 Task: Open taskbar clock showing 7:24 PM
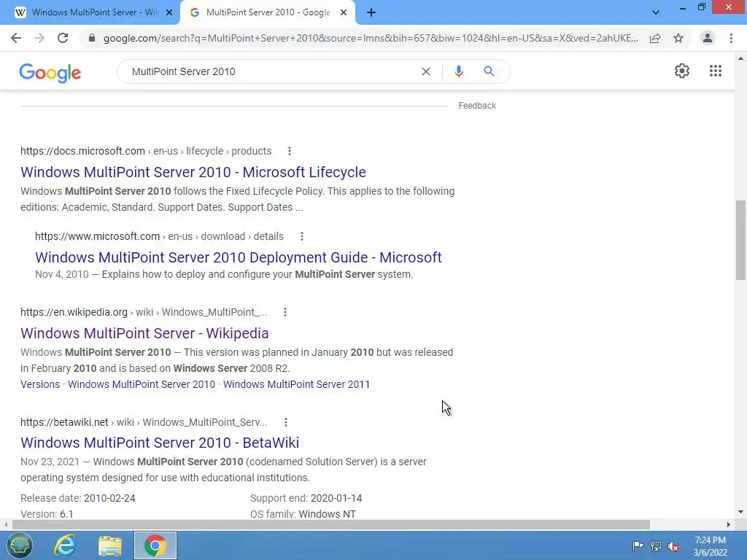coord(711,546)
